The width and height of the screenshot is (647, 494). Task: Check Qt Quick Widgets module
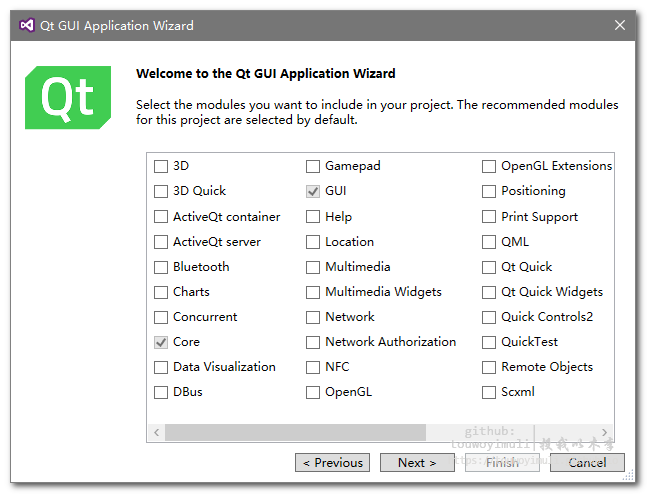[489, 292]
